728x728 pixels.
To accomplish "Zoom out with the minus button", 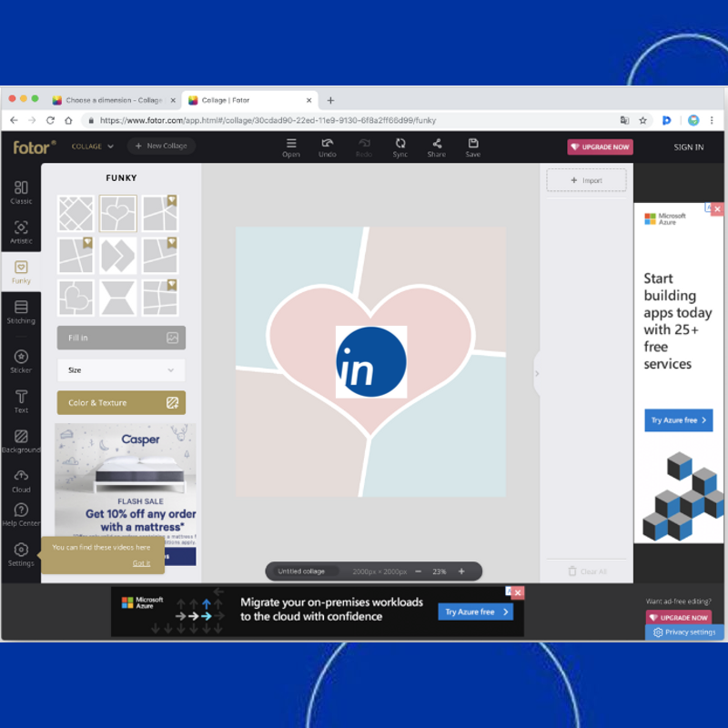I will tap(419, 571).
